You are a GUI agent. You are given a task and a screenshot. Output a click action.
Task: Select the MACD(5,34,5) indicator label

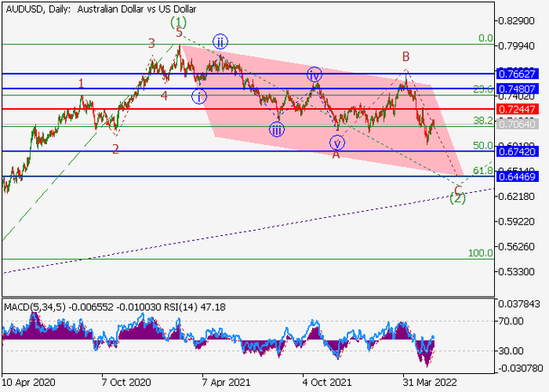coord(34,306)
